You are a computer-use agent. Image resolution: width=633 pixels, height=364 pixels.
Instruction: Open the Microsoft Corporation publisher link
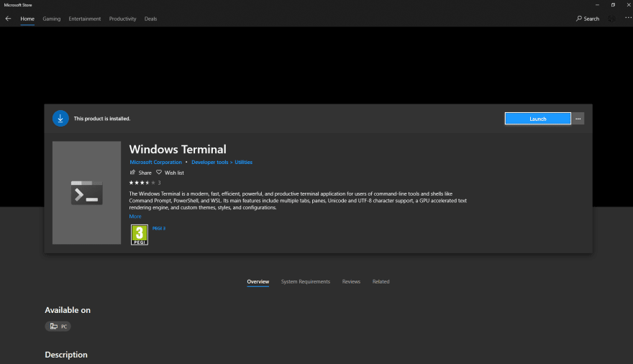(x=156, y=163)
